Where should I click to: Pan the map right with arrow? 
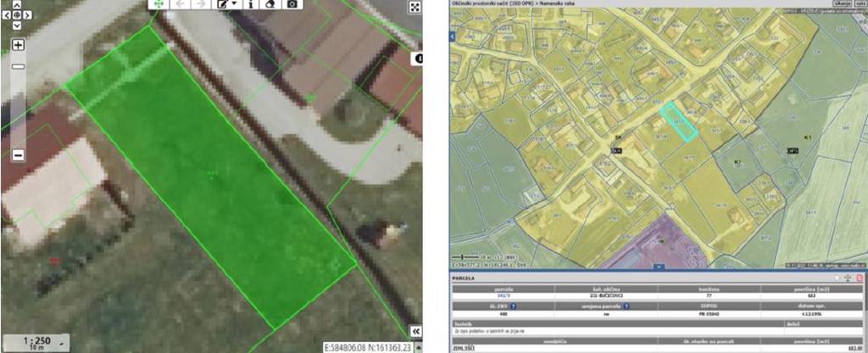pyautogui.click(x=28, y=15)
